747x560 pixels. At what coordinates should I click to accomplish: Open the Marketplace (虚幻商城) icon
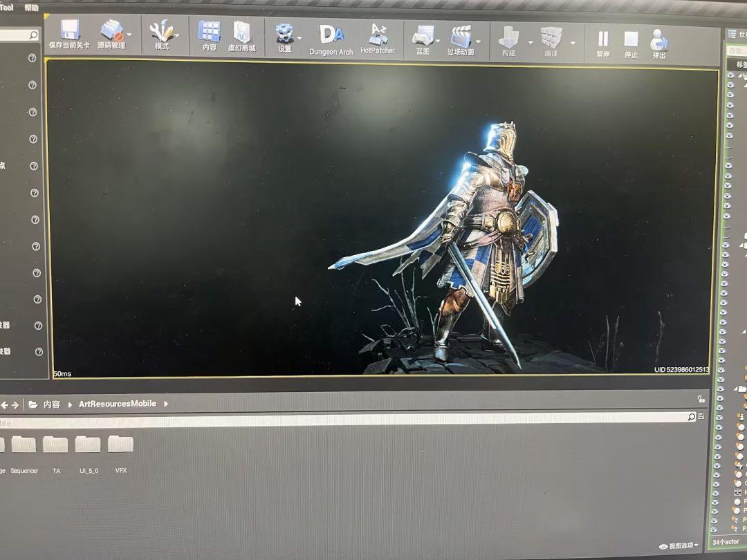point(241,37)
